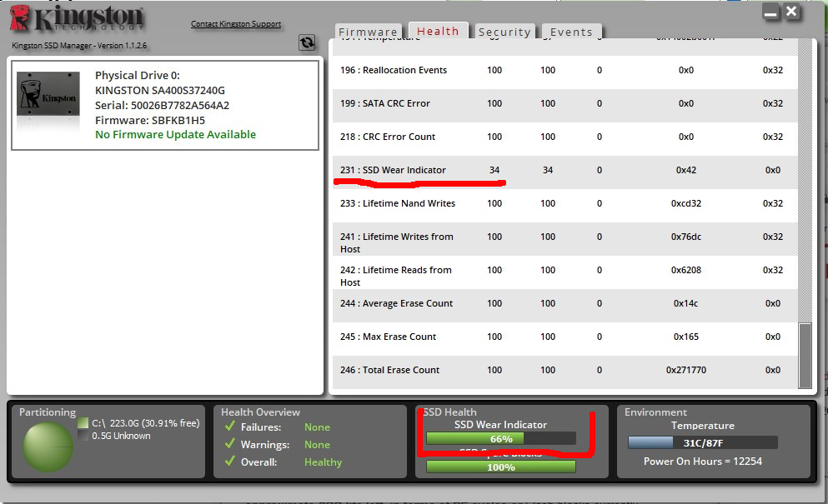Open the Contact Kingston Support link
This screenshot has height=504, width=828.
[x=236, y=24]
